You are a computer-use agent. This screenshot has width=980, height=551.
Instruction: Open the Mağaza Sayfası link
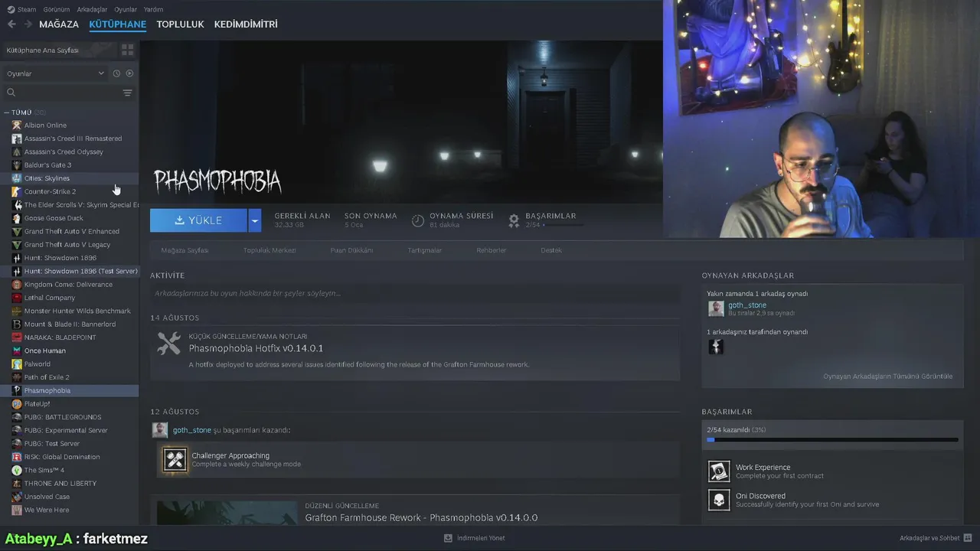coord(185,250)
